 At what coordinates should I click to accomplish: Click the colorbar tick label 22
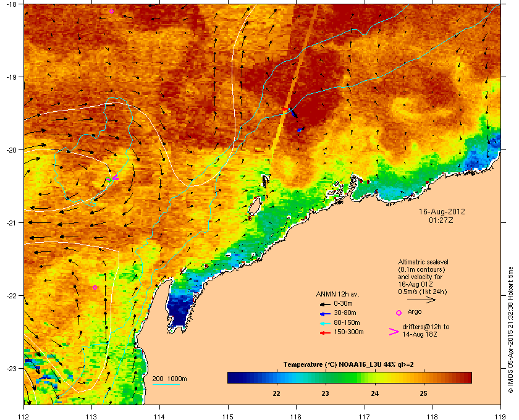pyautogui.click(x=276, y=393)
